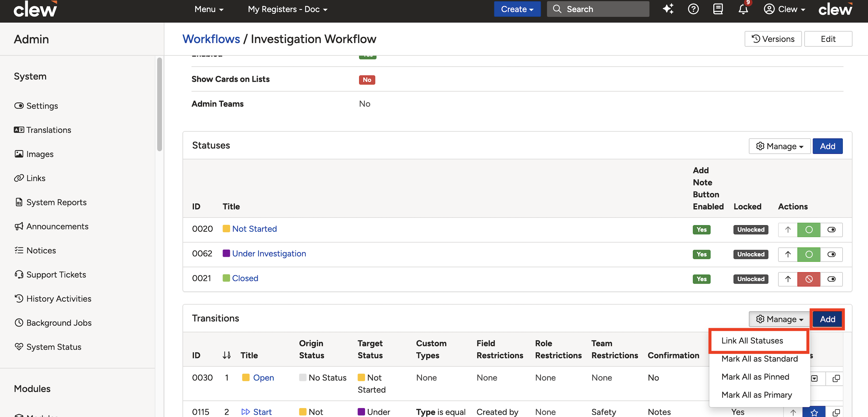Move Under Investigation status up with arrow
Viewport: 868px width, 417px height.
pyautogui.click(x=788, y=254)
